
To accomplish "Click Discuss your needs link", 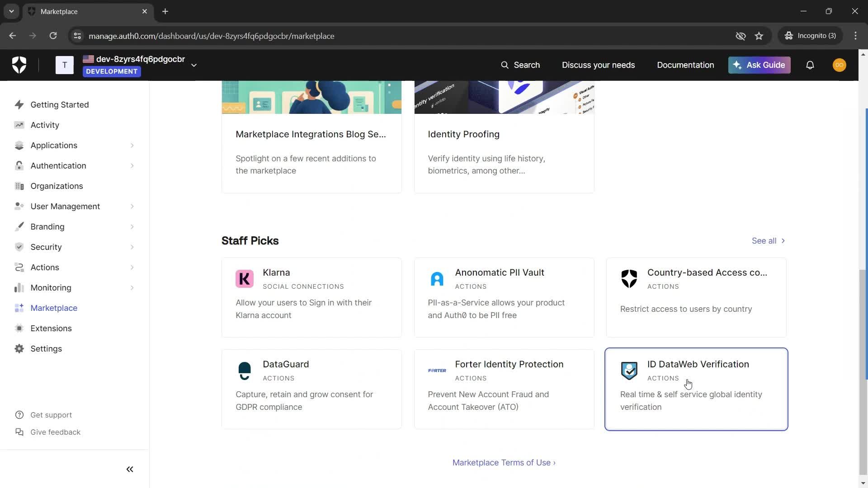I will click(x=598, y=65).
